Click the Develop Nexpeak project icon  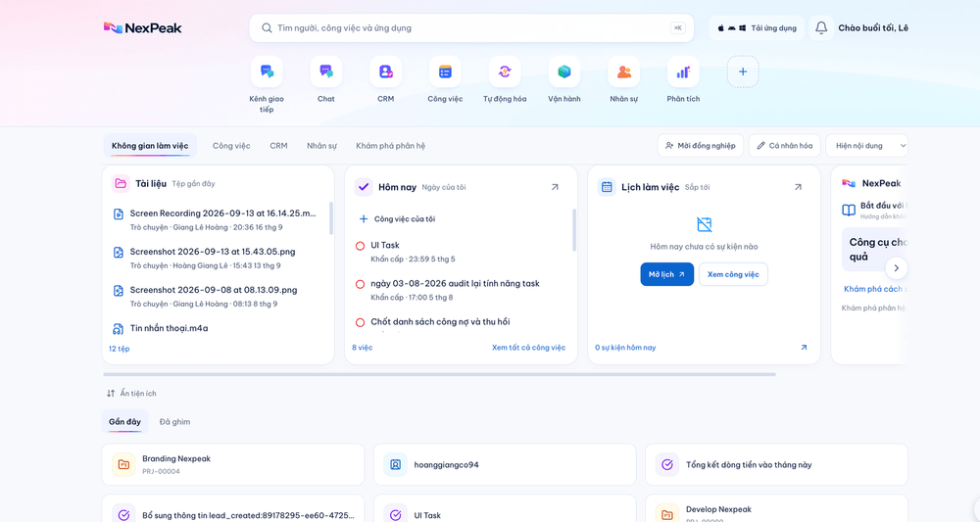(666, 514)
